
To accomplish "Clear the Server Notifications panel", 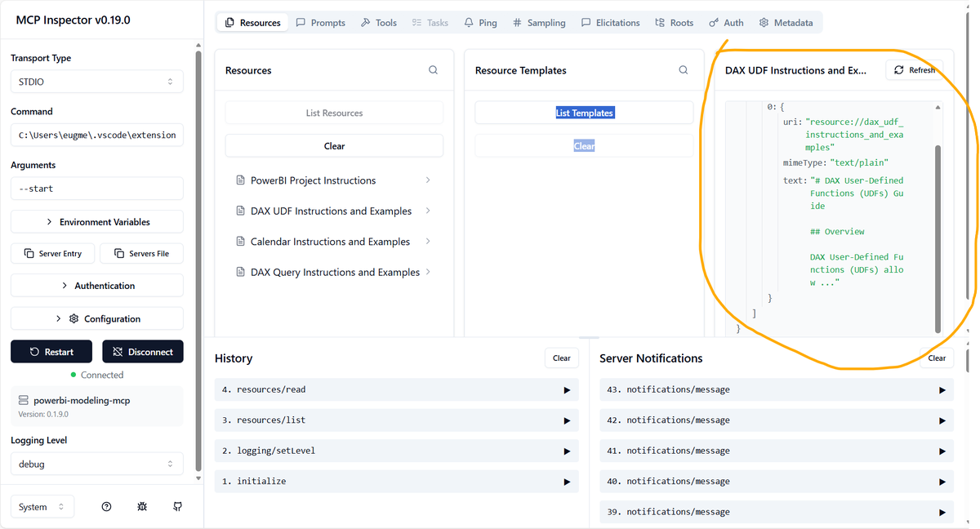I will coord(937,358).
